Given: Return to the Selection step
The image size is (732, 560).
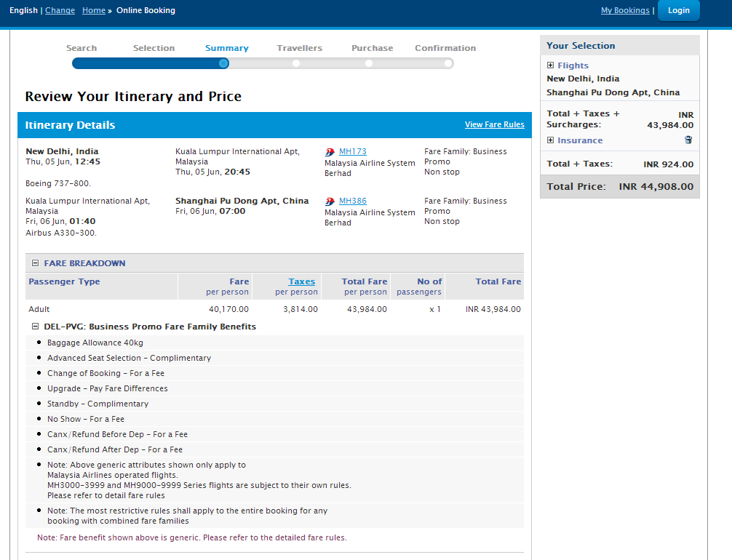Looking at the screenshot, I should tap(154, 49).
